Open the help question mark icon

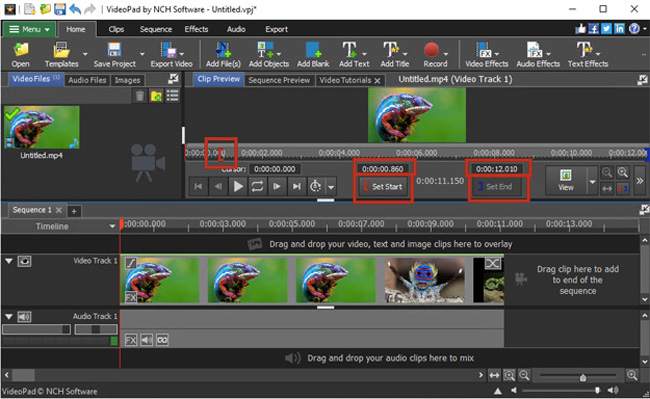(634, 29)
